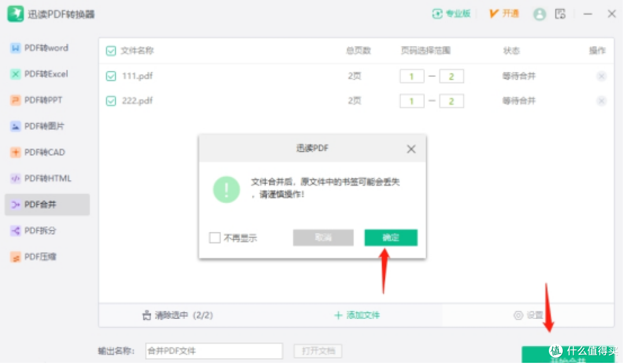Click the 状态 column header
Image resolution: width=624 pixels, height=364 pixels.
coord(511,51)
